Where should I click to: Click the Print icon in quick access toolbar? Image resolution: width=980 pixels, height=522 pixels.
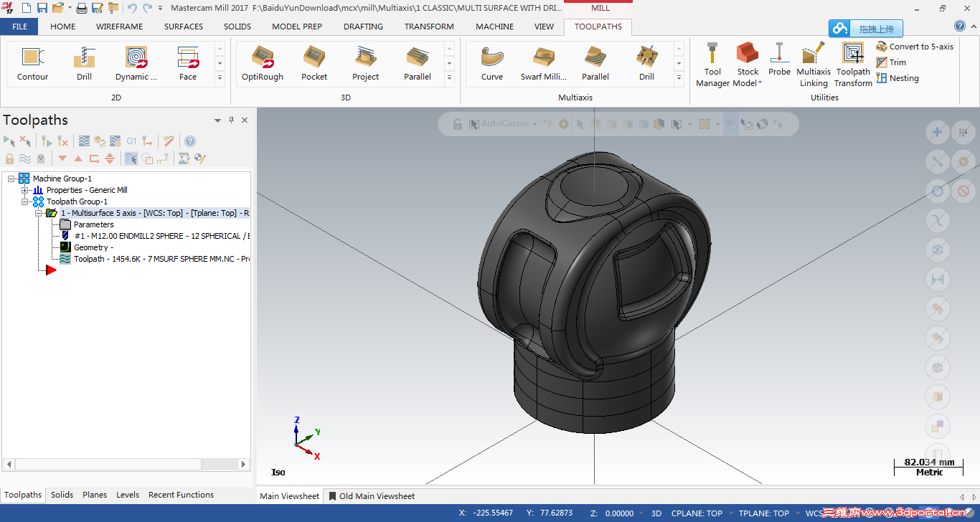(x=82, y=8)
